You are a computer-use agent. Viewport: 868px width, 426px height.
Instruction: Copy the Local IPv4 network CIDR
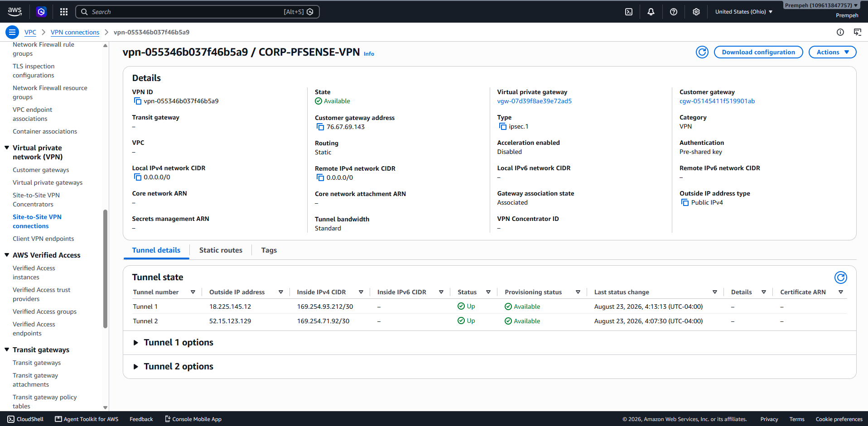tap(138, 177)
